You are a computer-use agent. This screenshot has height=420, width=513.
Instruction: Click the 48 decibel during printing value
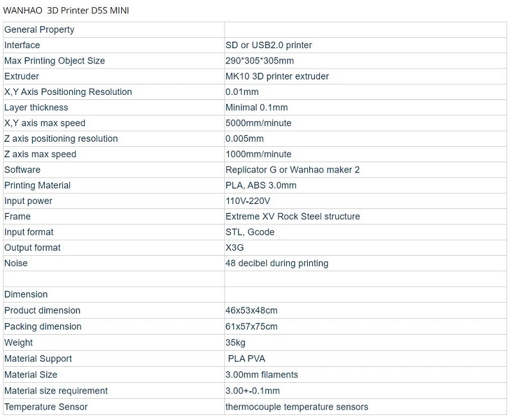tap(276, 263)
